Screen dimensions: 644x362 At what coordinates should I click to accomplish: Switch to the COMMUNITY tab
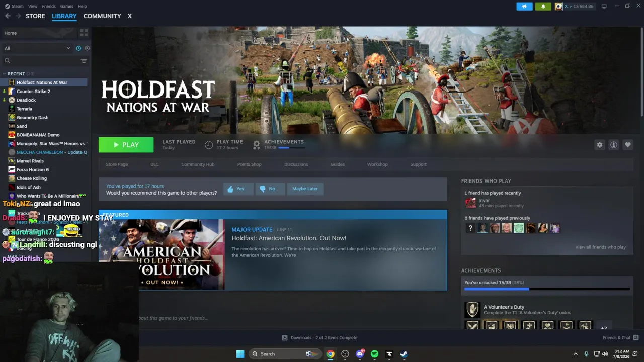(x=102, y=16)
